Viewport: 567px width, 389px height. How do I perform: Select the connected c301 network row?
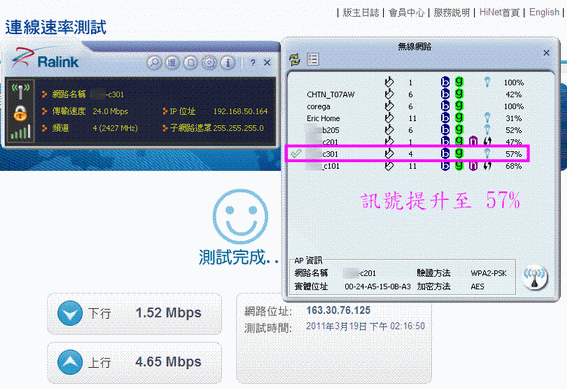408,154
